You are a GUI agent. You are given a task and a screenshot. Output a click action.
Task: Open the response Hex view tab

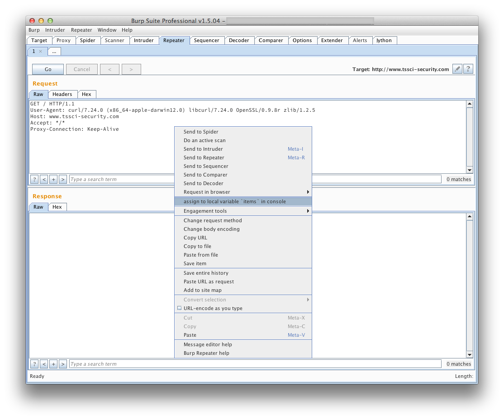57,207
